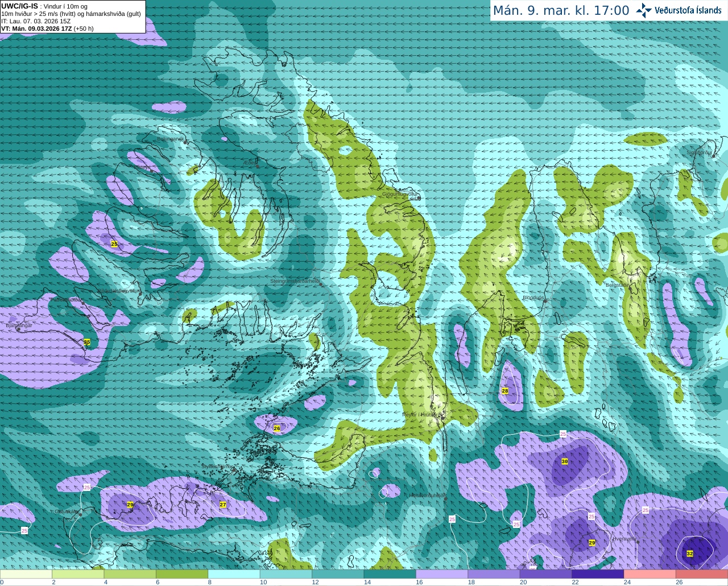Click the legend value 8

point(209,582)
